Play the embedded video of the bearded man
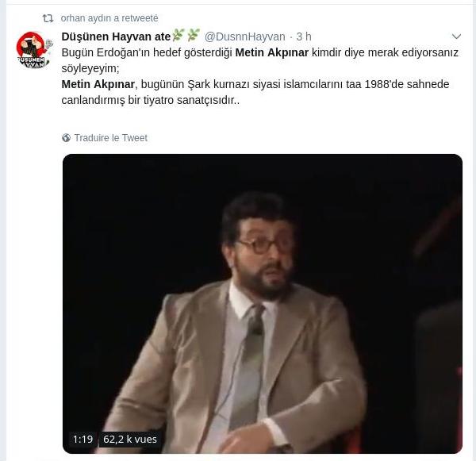Viewport: 476px width, 461px height. click(263, 304)
